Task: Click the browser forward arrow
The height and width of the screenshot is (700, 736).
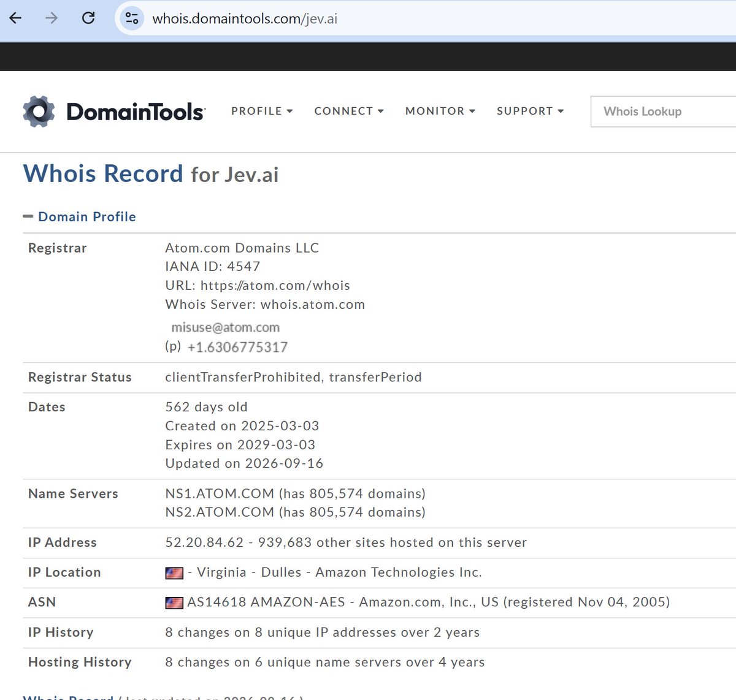Action: (52, 18)
